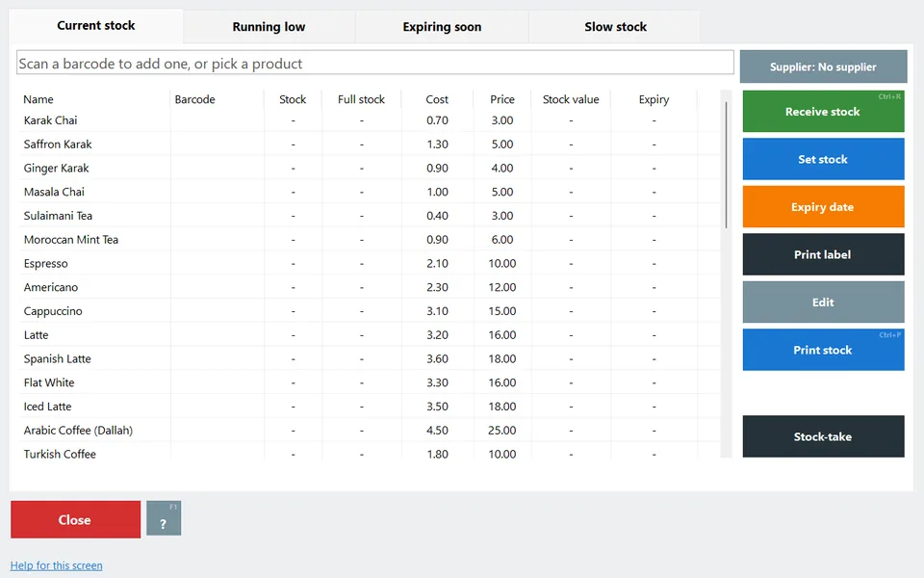This screenshot has width=924, height=578.
Task: Select the Masala Chai product
Action: click(370, 192)
